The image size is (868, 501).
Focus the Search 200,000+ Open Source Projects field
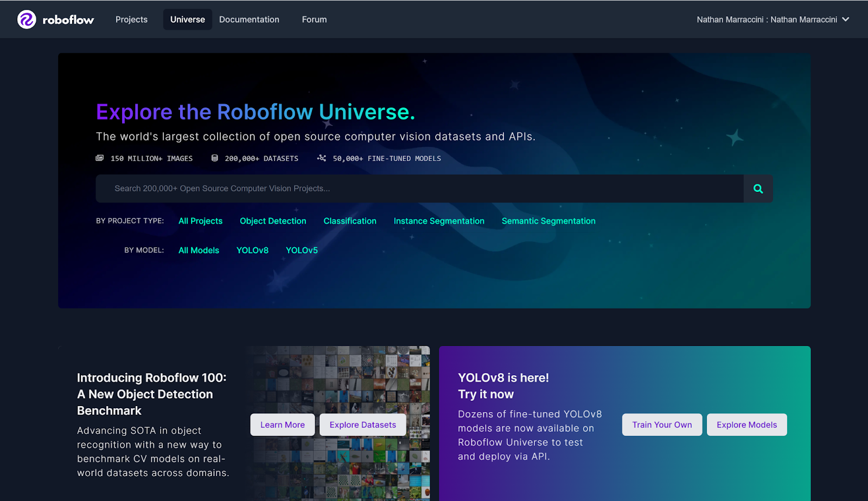coord(420,189)
